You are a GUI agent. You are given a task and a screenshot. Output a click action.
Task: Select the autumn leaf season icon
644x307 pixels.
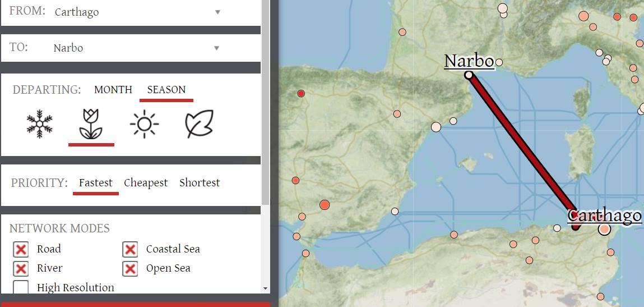click(199, 123)
